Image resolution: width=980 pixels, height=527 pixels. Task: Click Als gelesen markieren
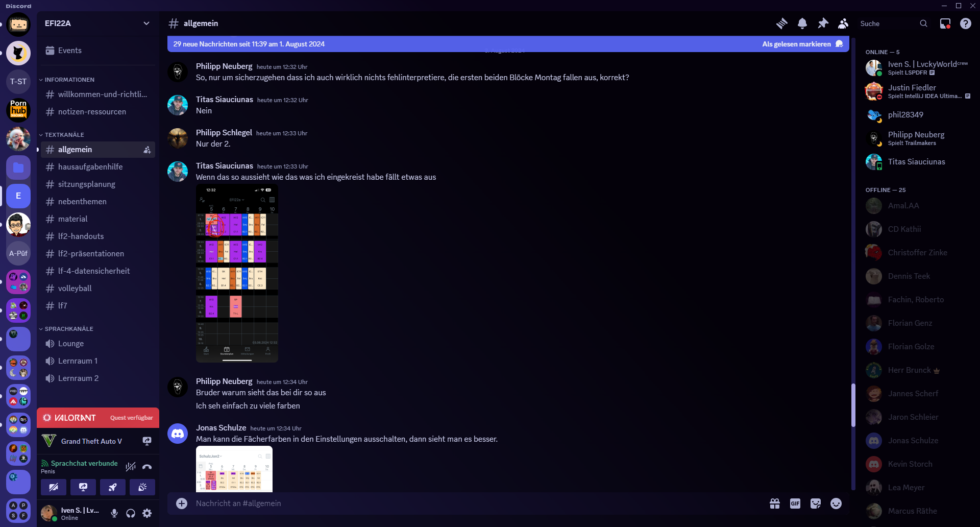point(796,44)
